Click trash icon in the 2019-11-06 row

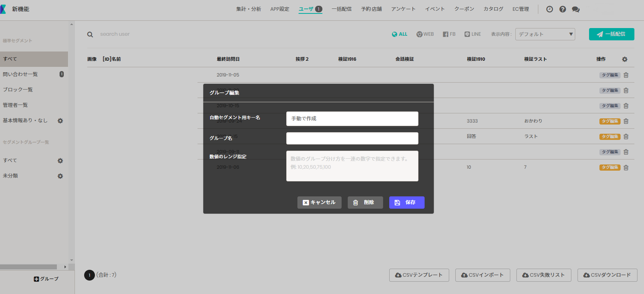pos(626,167)
